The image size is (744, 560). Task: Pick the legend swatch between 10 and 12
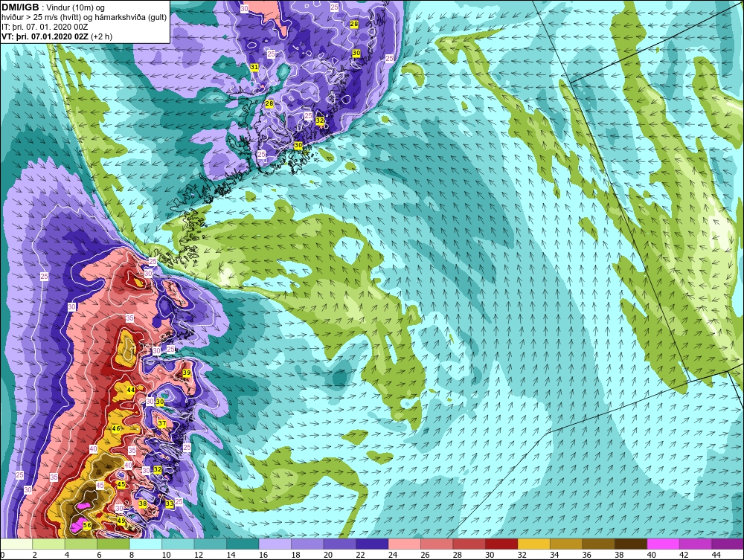[x=178, y=544]
